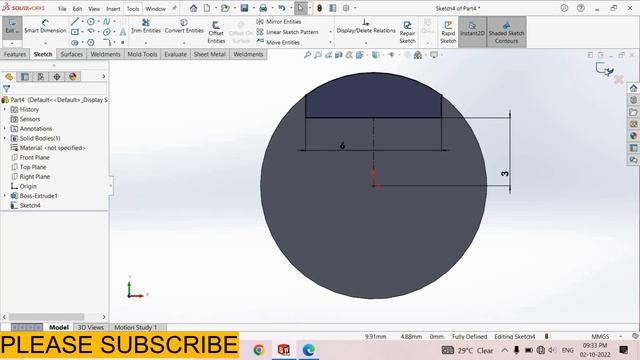This screenshot has width=640, height=360.
Task: Confirm sketch with corner exit icon
Action: [x=604, y=69]
